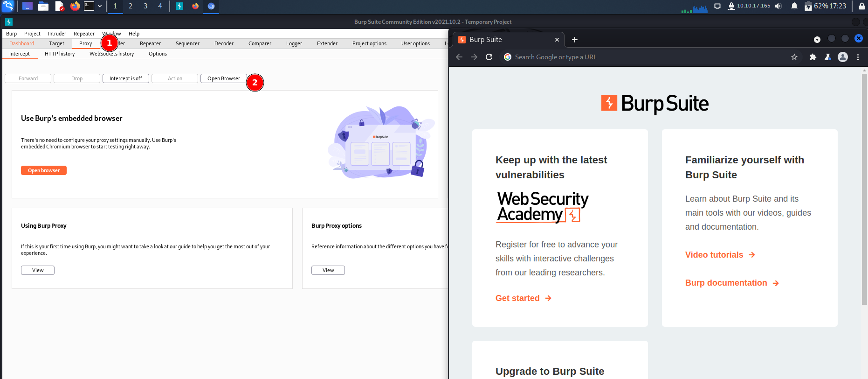Switch to the Comparer tab
Viewport: 868px width, 379px height.
point(260,43)
